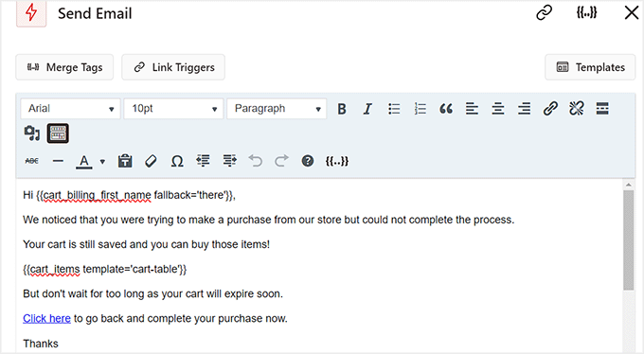Align text right
644x354 pixels.
pyautogui.click(x=524, y=109)
